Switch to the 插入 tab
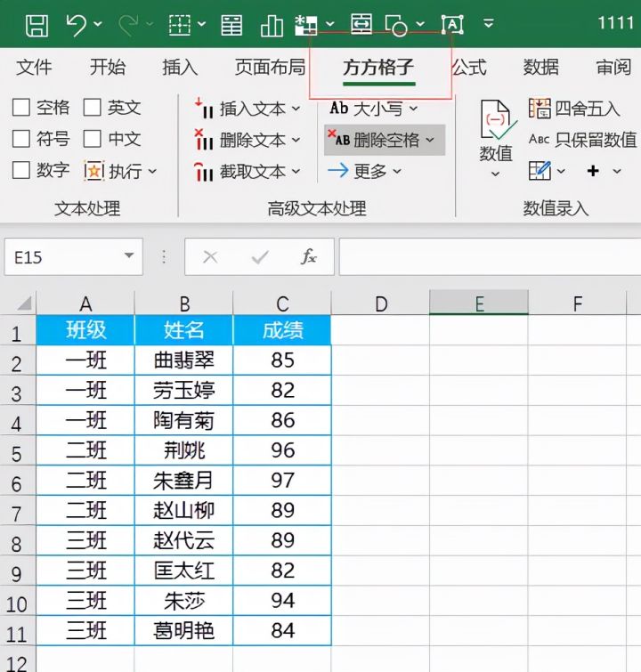The image size is (641, 672). click(x=180, y=68)
